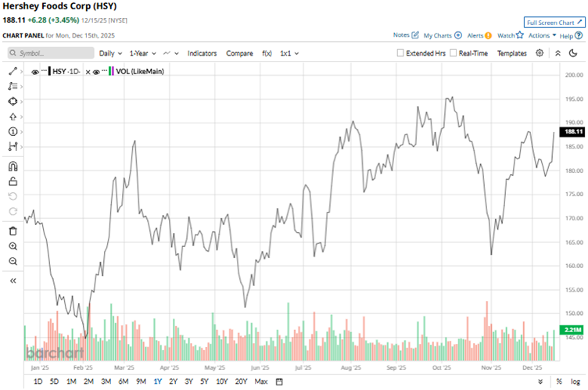The width and height of the screenshot is (588, 390).
Task: Zoom out with the minus magnifier
Action: tap(13, 261)
